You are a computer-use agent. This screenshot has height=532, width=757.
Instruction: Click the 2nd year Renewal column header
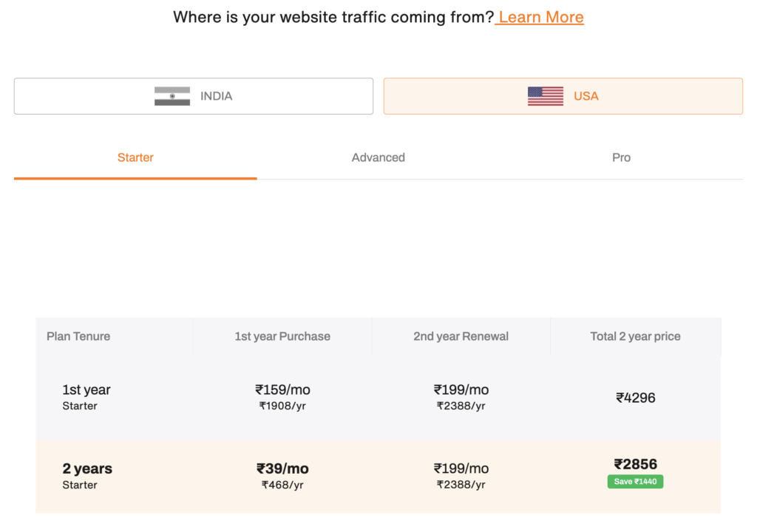click(x=461, y=336)
